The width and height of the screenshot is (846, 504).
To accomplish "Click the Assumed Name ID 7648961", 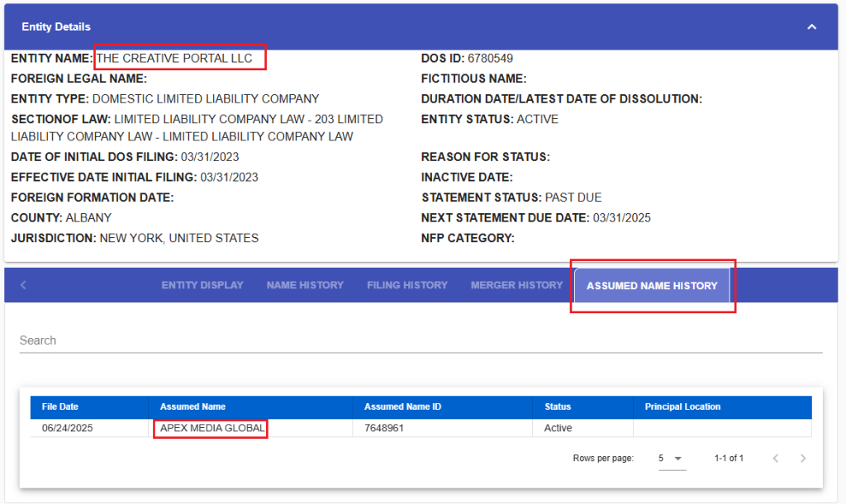I will (x=383, y=428).
